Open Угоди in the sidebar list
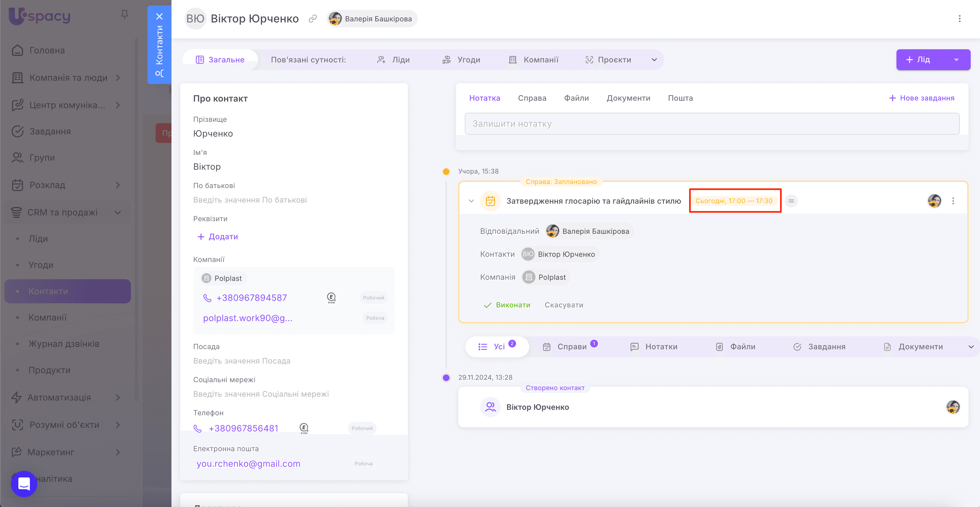 (x=41, y=265)
